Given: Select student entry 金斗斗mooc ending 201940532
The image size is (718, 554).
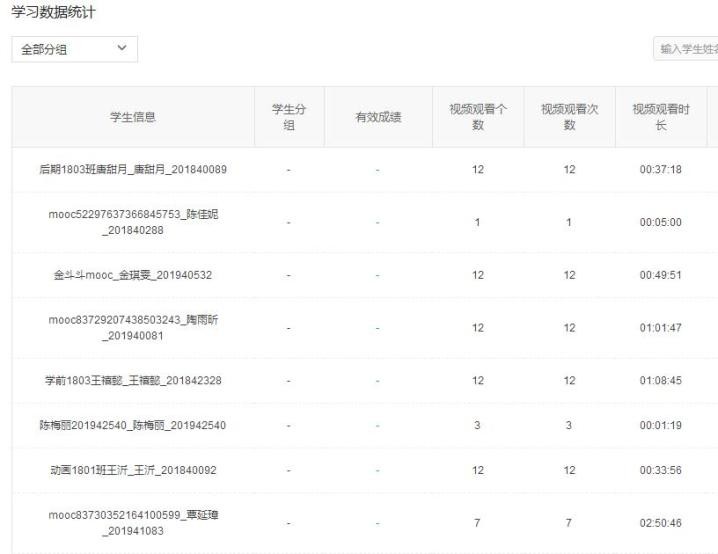Looking at the screenshot, I should click(x=133, y=275).
